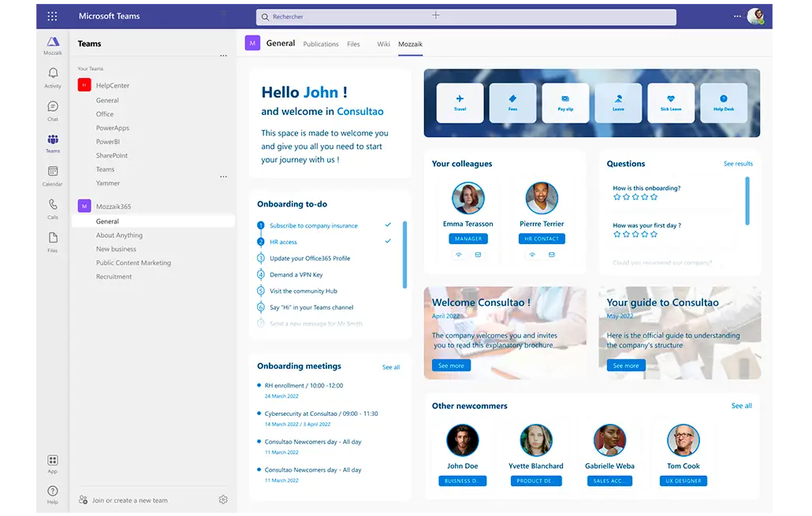
Task: Mark step 4 Demand a VPN Key
Action: click(x=261, y=274)
